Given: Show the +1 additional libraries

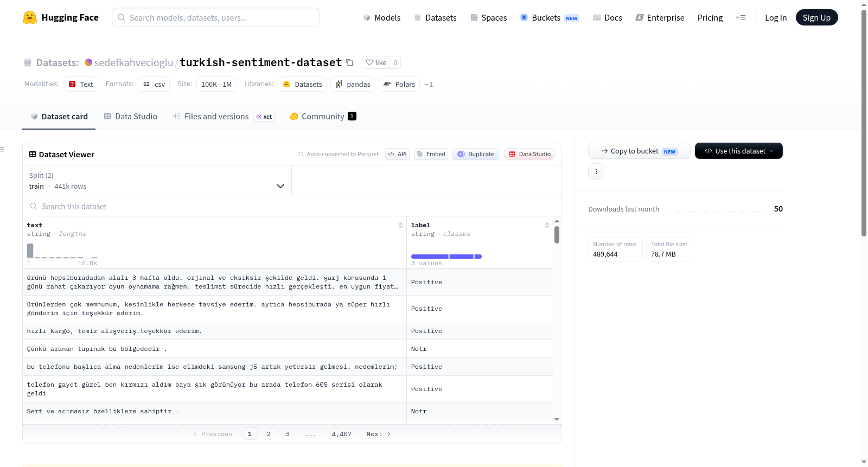Looking at the screenshot, I should [x=429, y=85].
